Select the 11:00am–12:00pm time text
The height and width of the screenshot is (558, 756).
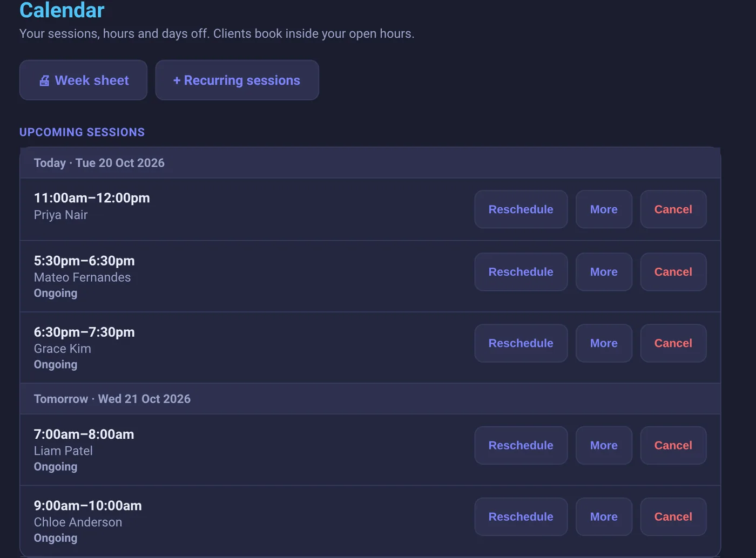92,198
